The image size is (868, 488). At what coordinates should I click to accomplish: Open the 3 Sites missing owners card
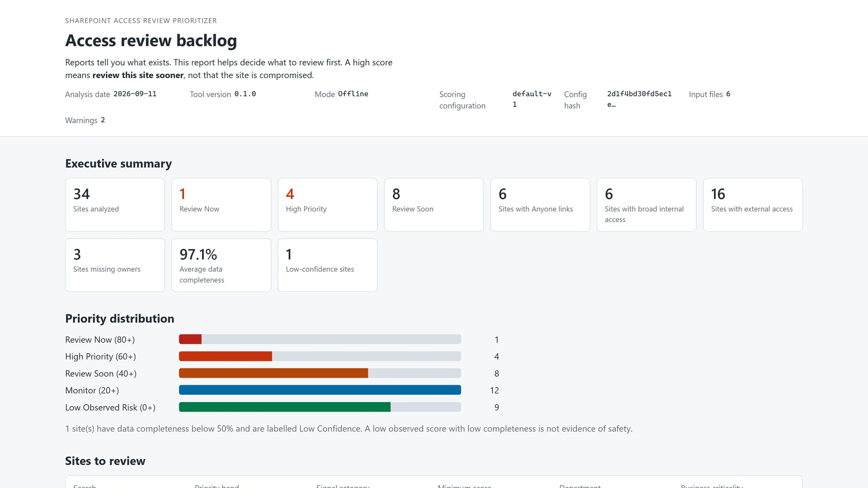pos(115,265)
